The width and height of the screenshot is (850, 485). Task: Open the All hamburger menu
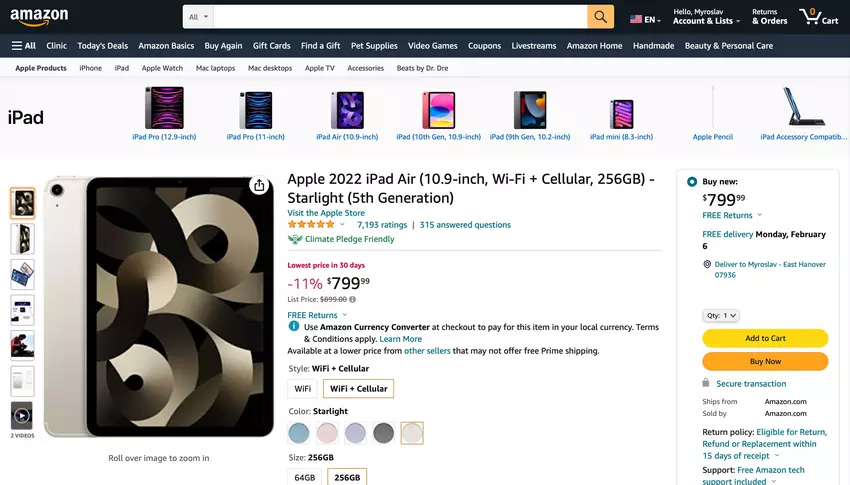pos(24,46)
